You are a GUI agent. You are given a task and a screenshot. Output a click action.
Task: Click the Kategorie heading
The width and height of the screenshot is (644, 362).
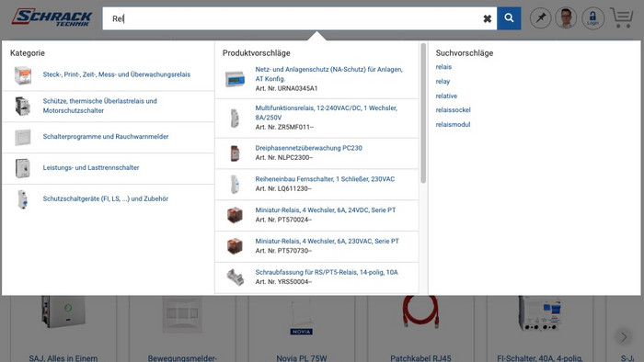(x=28, y=53)
